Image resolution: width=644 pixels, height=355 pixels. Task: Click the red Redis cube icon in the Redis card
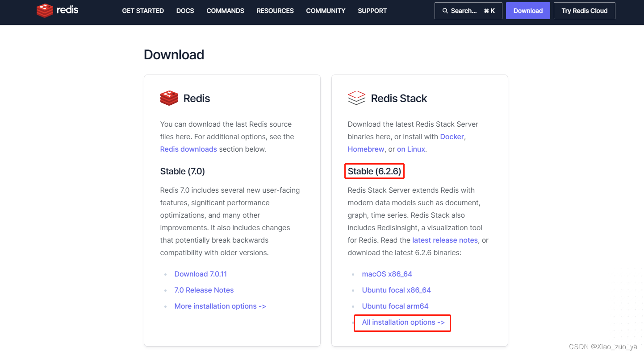tap(169, 98)
